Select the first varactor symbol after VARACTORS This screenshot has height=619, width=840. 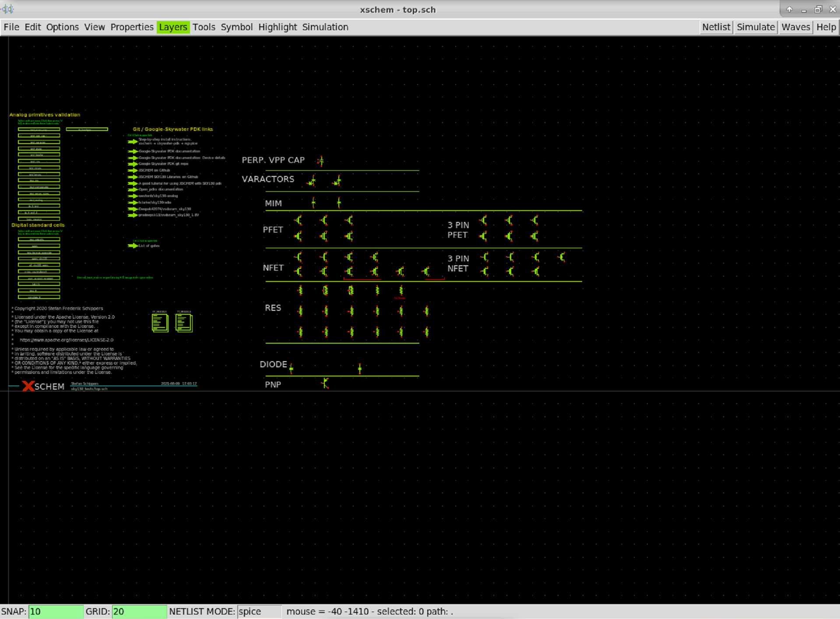(x=312, y=181)
